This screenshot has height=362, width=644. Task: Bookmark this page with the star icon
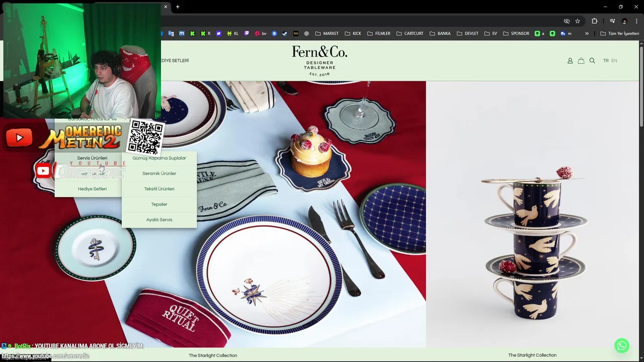coord(578,21)
